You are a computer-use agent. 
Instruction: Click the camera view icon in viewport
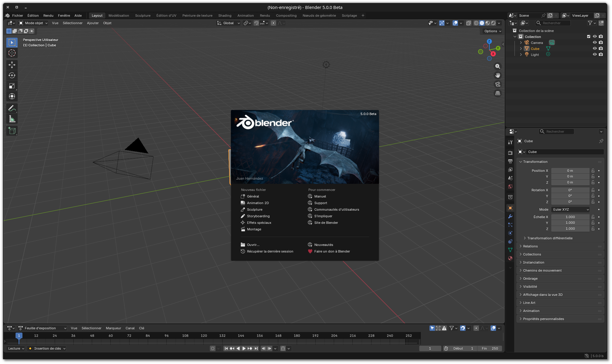(x=498, y=84)
